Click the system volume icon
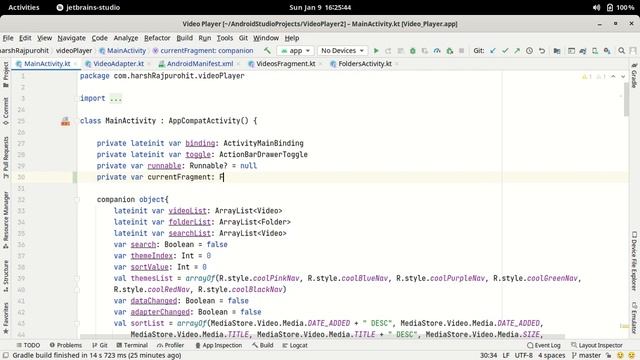This screenshot has width=640, height=360. click(x=596, y=7)
